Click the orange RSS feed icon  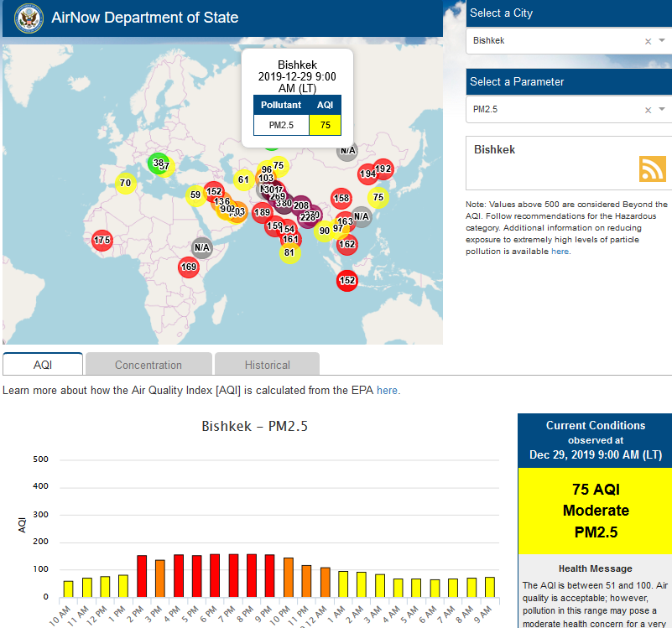(x=652, y=169)
